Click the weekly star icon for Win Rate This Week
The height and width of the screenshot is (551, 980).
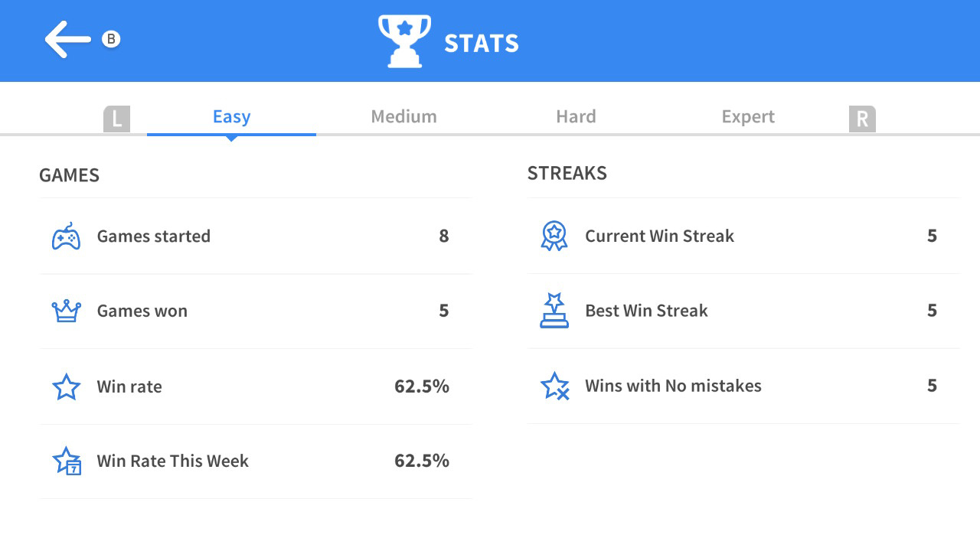pyautogui.click(x=67, y=461)
